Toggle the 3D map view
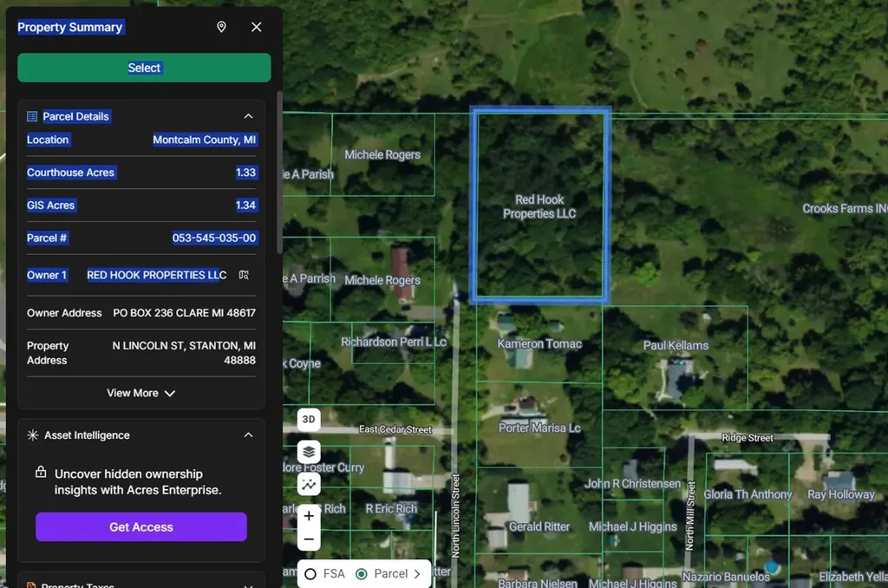Screen dimensions: 888x588 pos(309,419)
